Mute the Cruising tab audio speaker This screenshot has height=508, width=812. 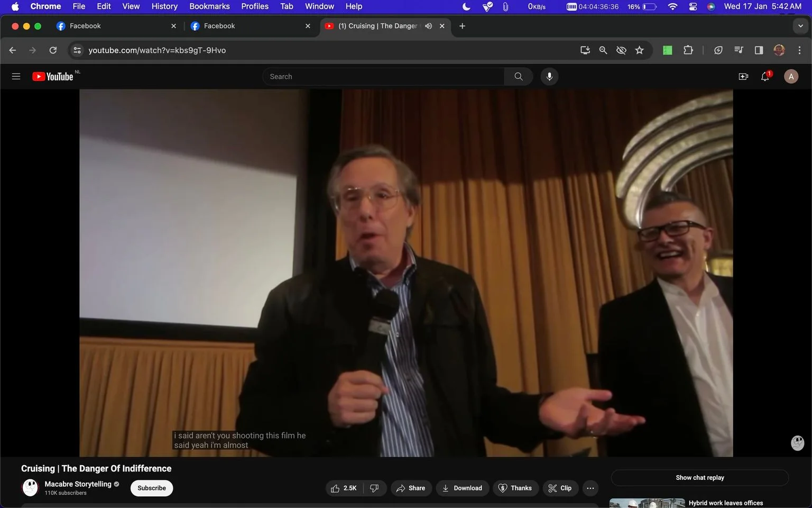(428, 26)
